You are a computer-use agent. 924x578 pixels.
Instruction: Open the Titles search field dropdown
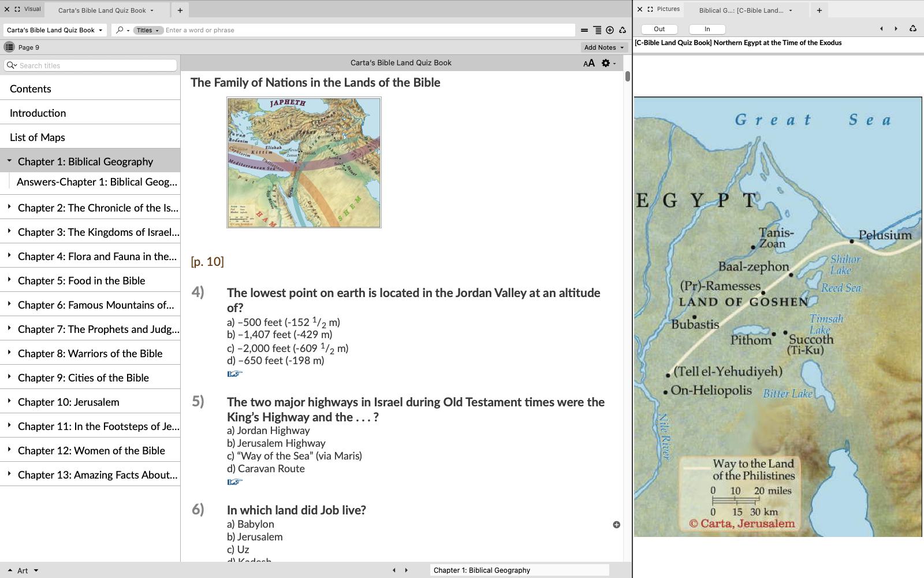(148, 30)
